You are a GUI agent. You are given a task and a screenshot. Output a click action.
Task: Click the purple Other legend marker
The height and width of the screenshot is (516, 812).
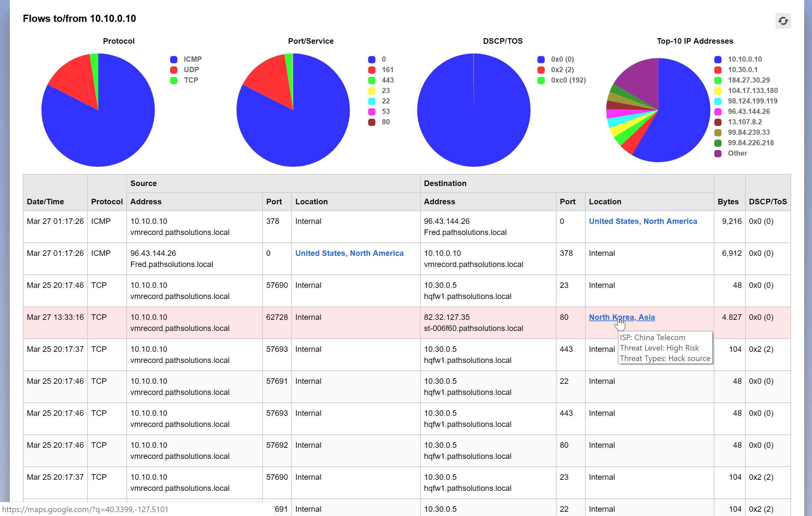pos(718,153)
